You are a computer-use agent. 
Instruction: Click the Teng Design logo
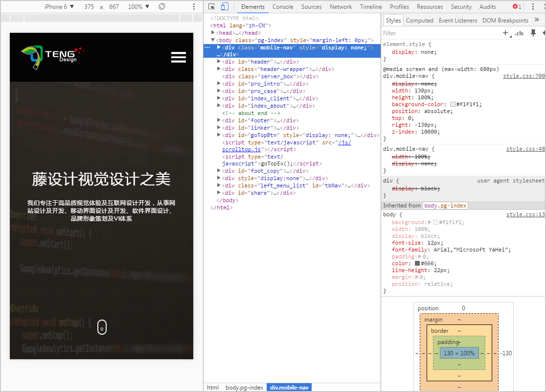[x=52, y=57]
